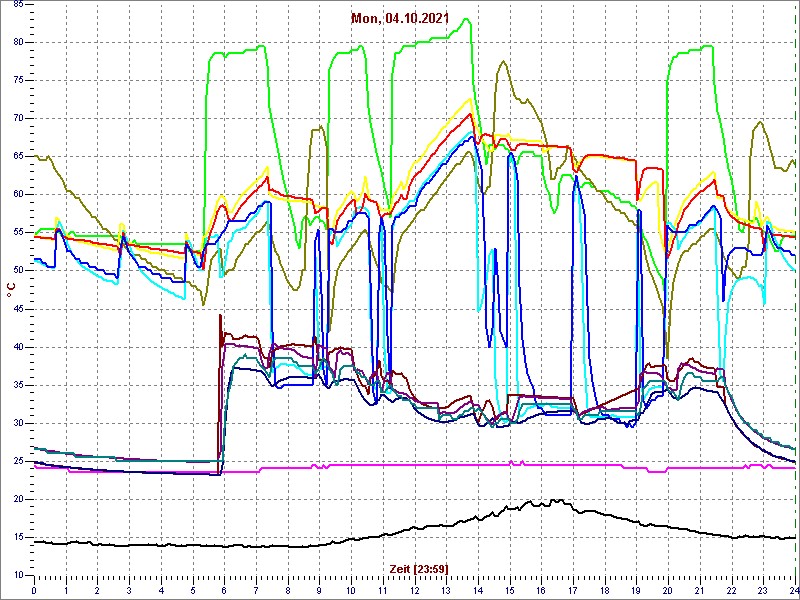Pick hour 4 on the time axis

click(x=161, y=591)
